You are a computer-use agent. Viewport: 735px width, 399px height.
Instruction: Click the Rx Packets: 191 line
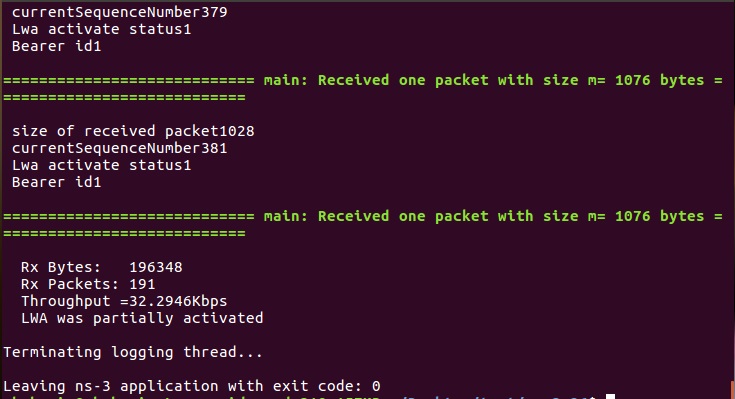88,284
